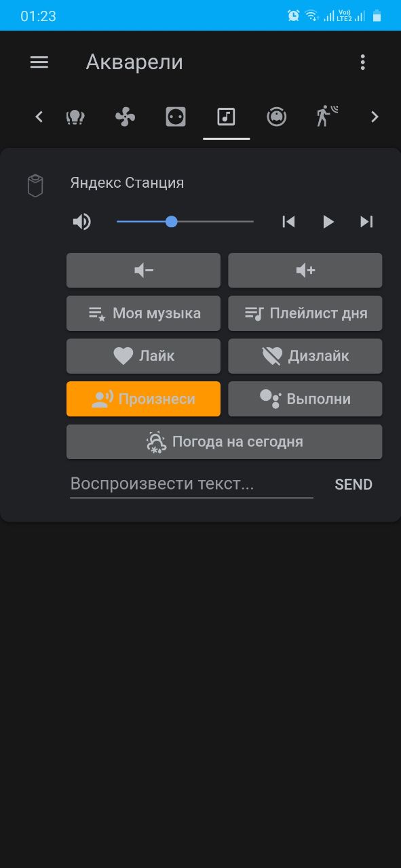401x868 pixels.
Task: Switch to the lights tab icon
Action: pos(75,117)
